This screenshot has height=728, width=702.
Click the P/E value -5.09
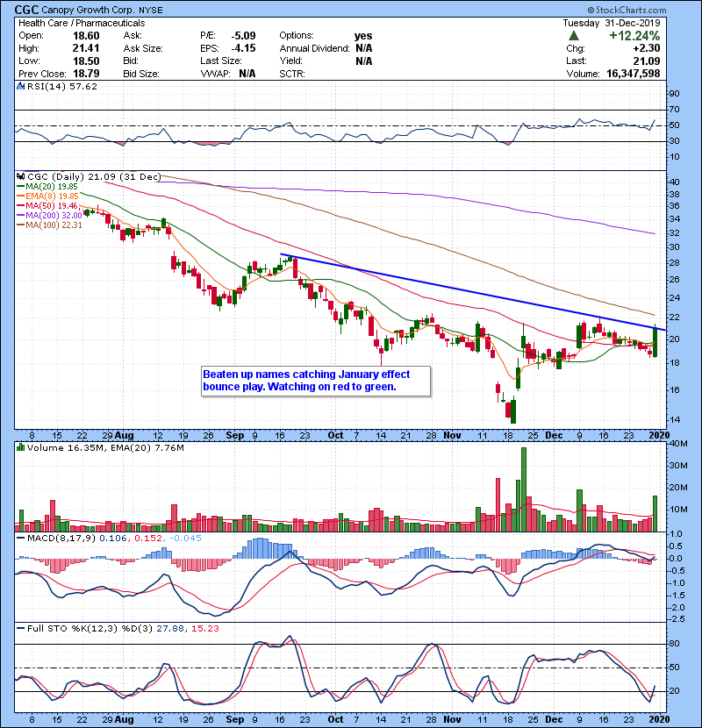(x=243, y=36)
